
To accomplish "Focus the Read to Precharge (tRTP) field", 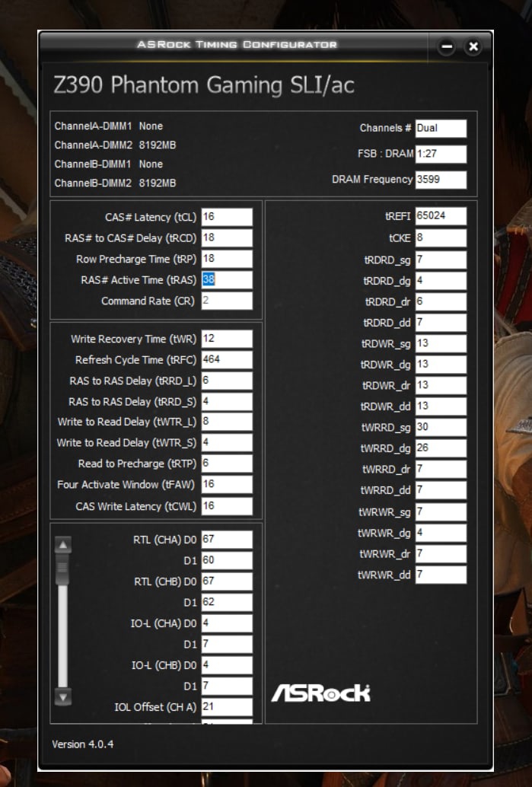I will tap(227, 464).
